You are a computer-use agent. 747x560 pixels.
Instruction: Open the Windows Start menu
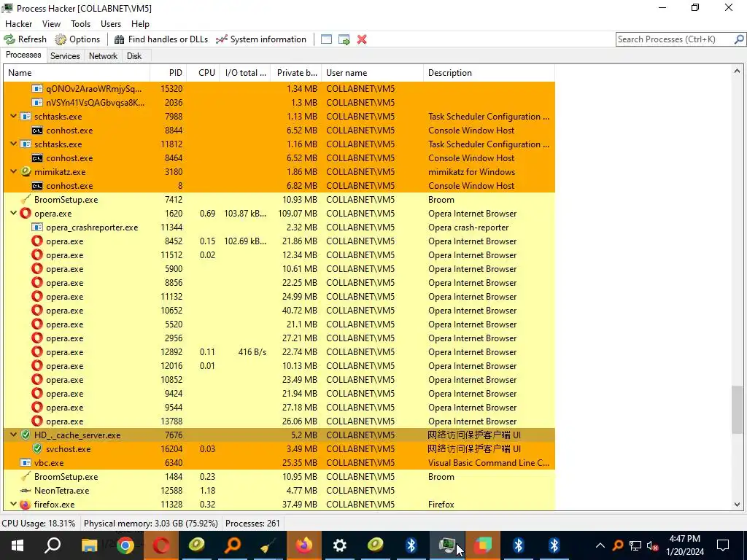pyautogui.click(x=18, y=545)
